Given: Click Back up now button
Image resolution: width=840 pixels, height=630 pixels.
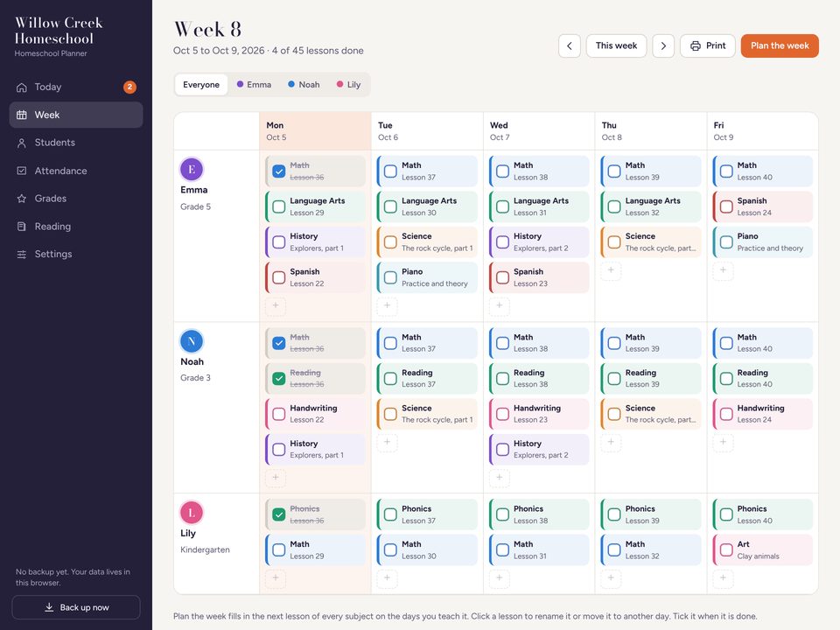Looking at the screenshot, I should 76,607.
